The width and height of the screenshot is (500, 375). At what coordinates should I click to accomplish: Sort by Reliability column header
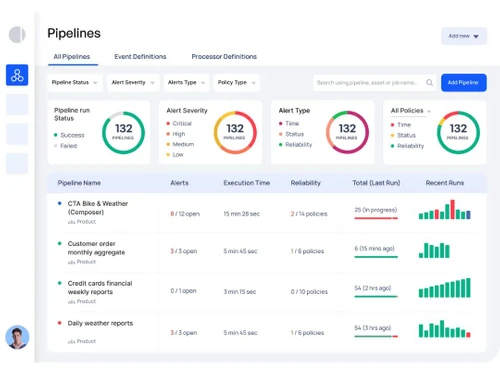pos(305,183)
